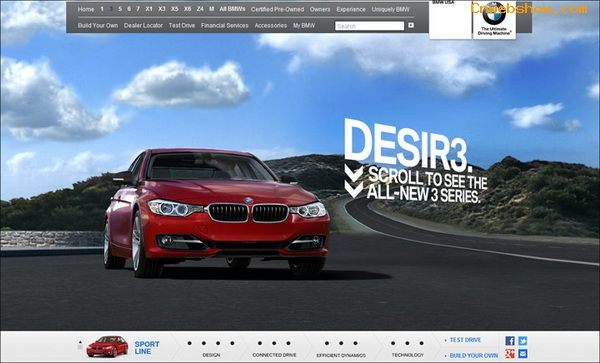
Task: Open the 7 Series menu item
Action: click(x=138, y=9)
